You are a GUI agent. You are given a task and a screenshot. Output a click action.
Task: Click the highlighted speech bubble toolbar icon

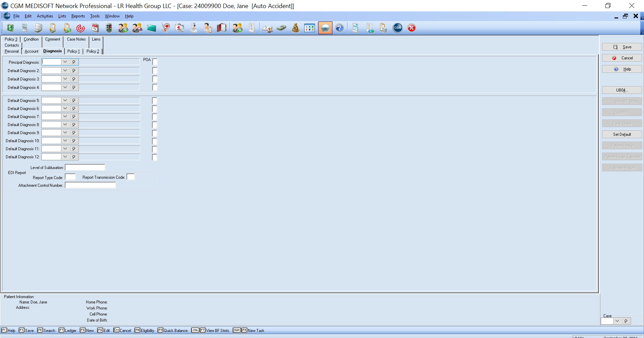(x=325, y=28)
